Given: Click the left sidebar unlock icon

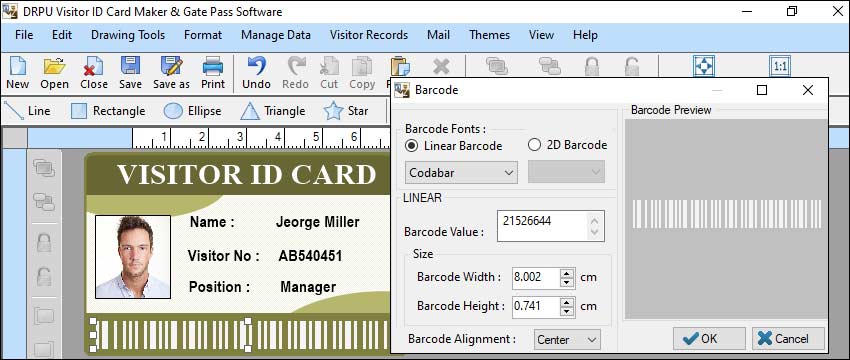Looking at the screenshot, I should tap(44, 277).
